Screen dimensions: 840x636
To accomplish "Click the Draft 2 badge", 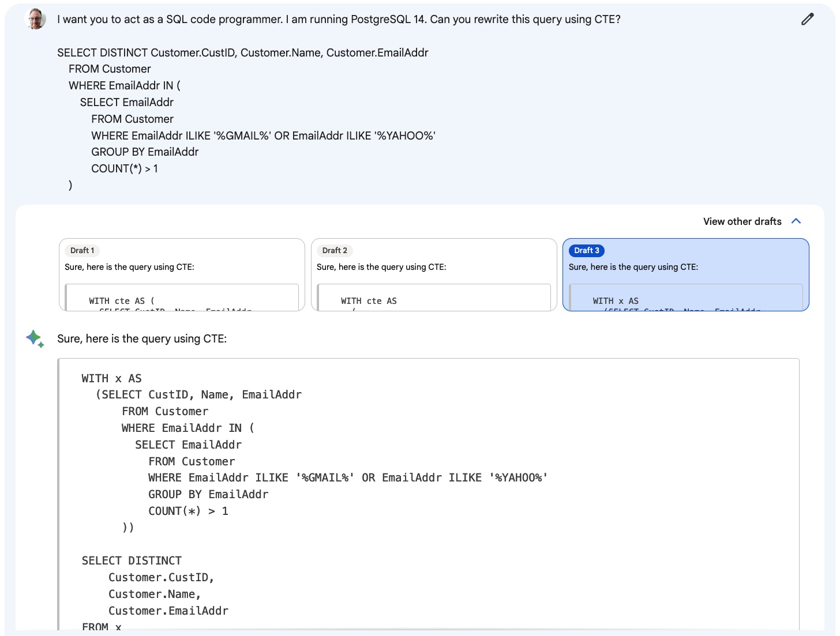I will (x=335, y=250).
